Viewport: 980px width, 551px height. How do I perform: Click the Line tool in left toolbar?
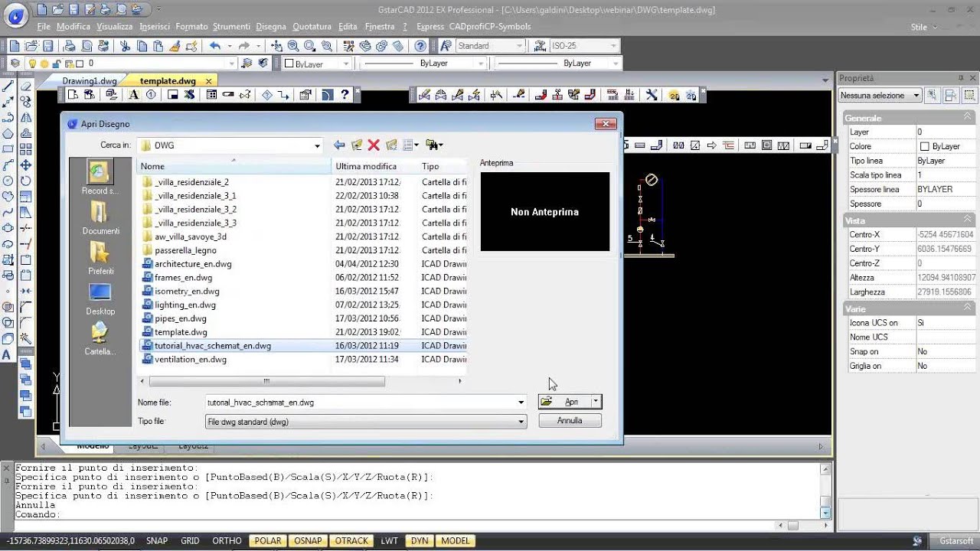[8, 86]
